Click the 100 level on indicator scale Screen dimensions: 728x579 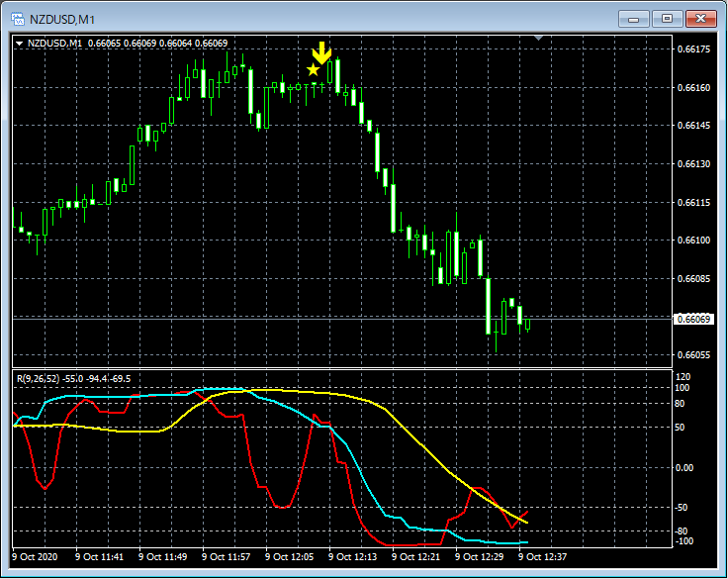pyautogui.click(x=683, y=388)
